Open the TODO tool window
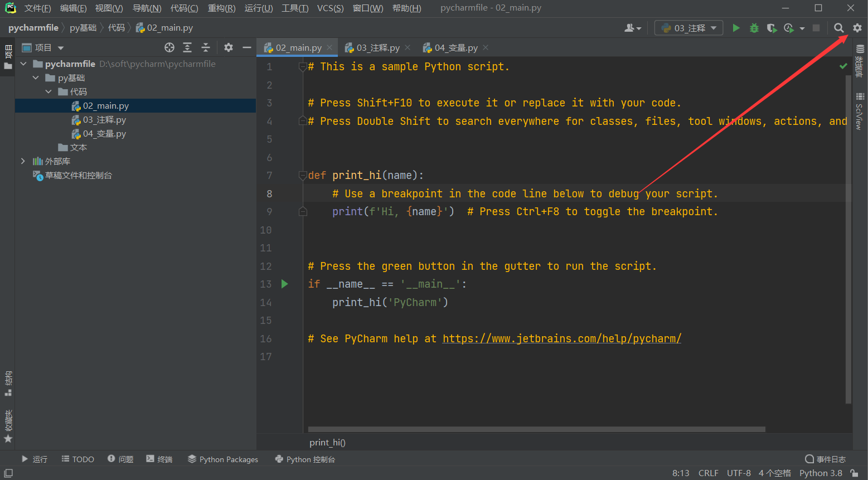Image resolution: width=868 pixels, height=480 pixels. point(77,459)
